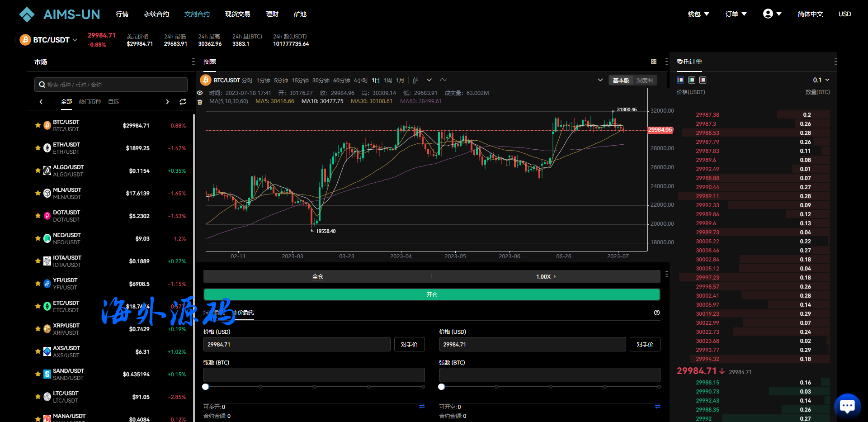Open the live chat support bubble
868x422 pixels.
(847, 406)
